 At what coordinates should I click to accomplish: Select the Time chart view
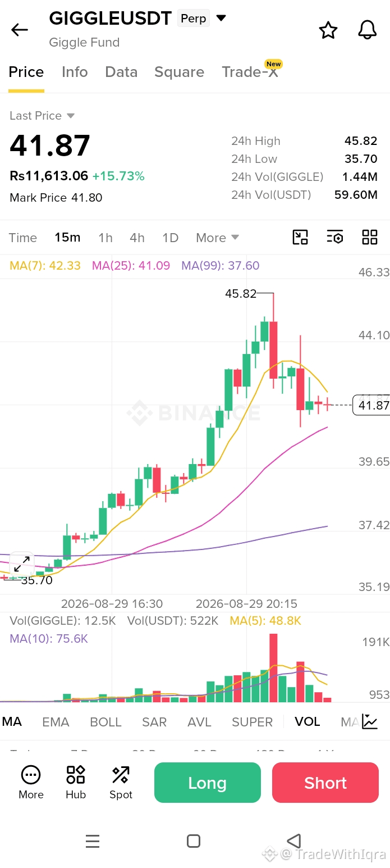[x=23, y=238]
